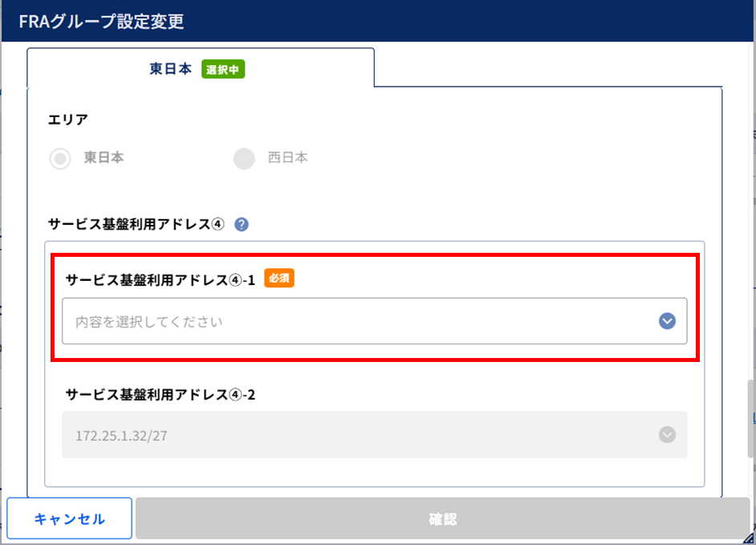Click the gray chevron in the ④-2 dropdown
Screen dimensions: 756x545
(x=667, y=435)
